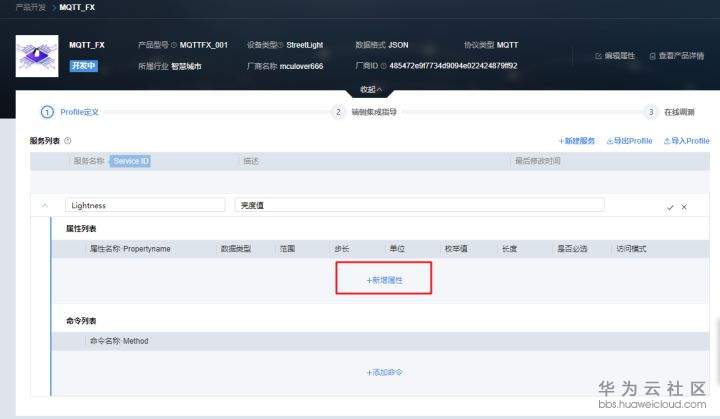Click the help icon beside 厂商ID

pos(383,66)
